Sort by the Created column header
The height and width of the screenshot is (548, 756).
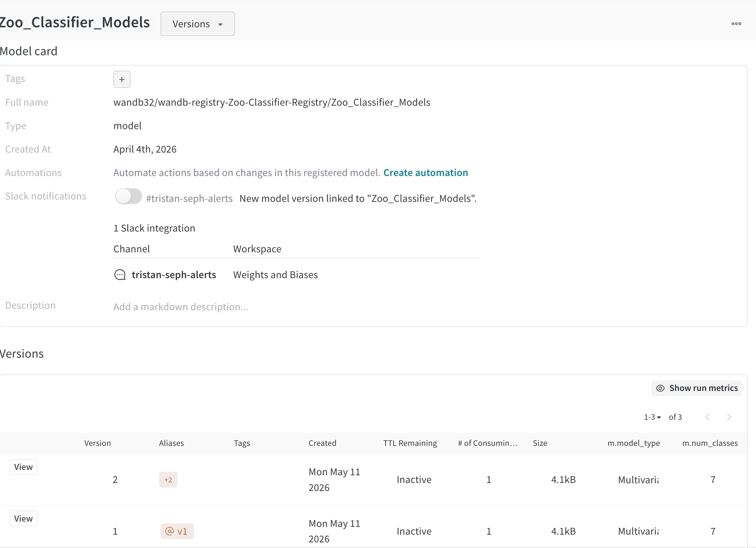tap(322, 443)
